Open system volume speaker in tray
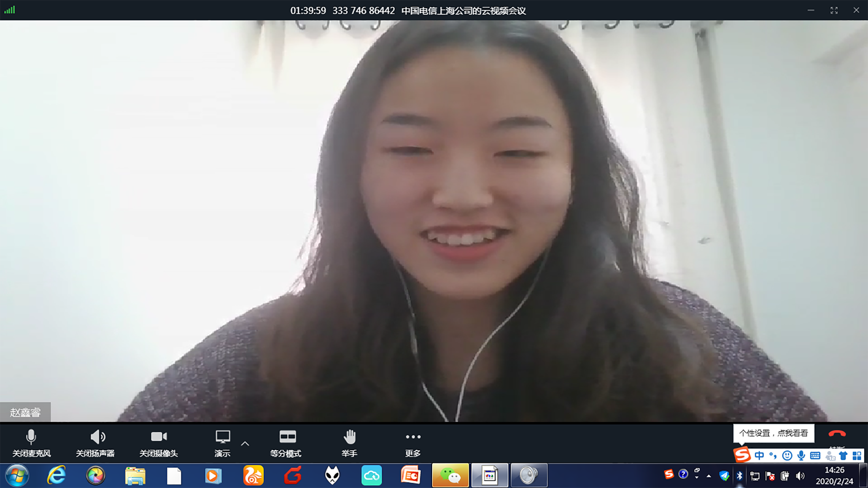Screen dimensions: 868x488 click(800, 476)
